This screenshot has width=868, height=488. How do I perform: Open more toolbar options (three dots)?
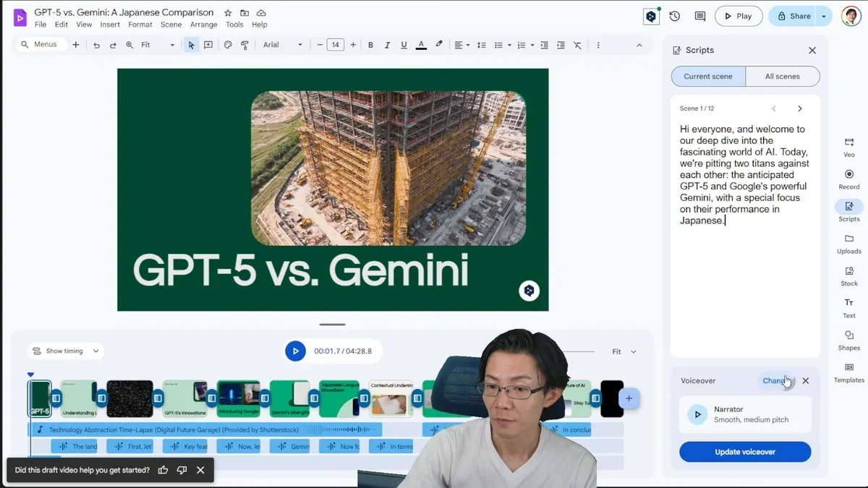(x=598, y=45)
